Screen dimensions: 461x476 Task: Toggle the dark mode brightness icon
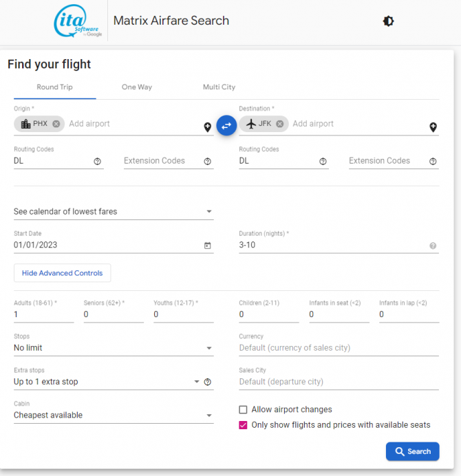point(388,21)
